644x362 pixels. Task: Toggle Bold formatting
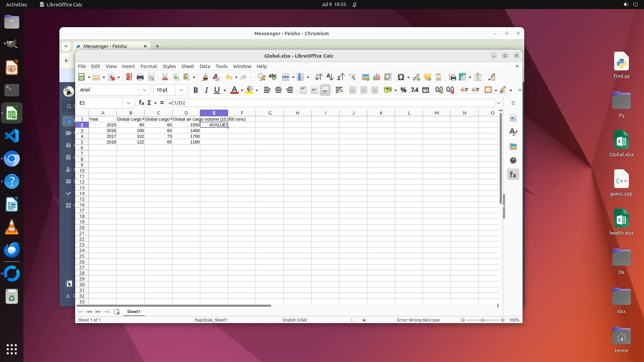196,90
